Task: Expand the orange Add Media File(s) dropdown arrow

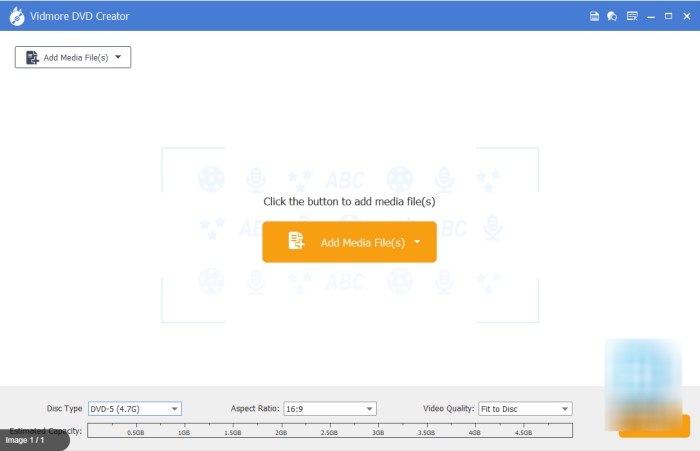Action: 417,242
